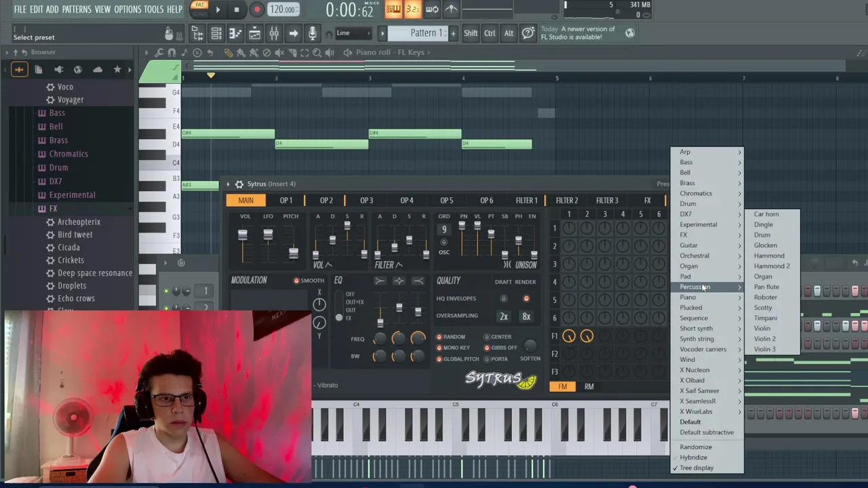Stop playback with the stop button
This screenshot has height=488, width=868.
[x=236, y=9]
